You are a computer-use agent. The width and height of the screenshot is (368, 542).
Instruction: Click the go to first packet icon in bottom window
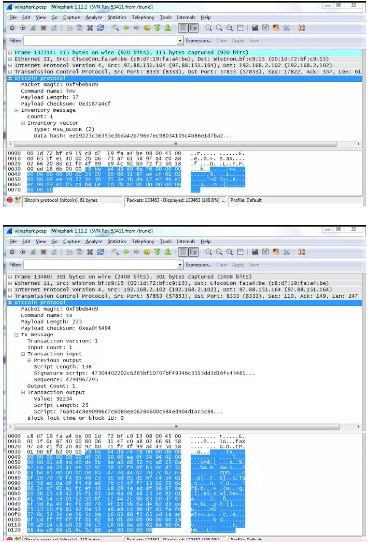point(158,252)
